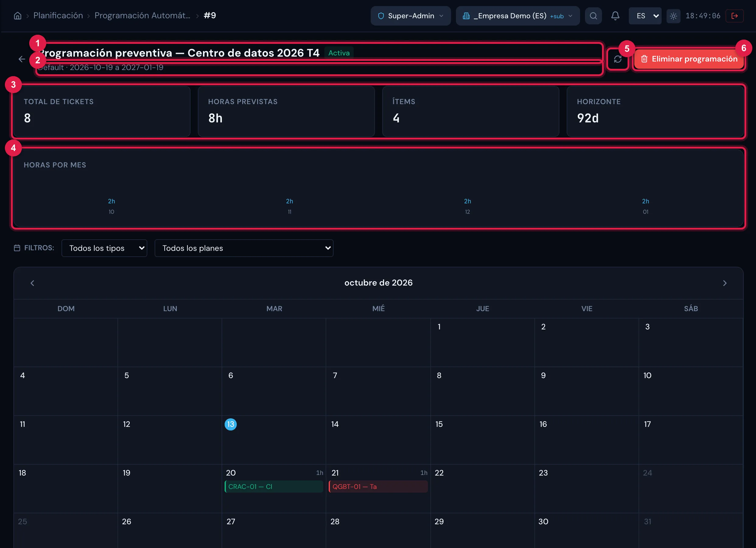Select day 15 in the calendar
756x548 pixels.
coord(483,440)
